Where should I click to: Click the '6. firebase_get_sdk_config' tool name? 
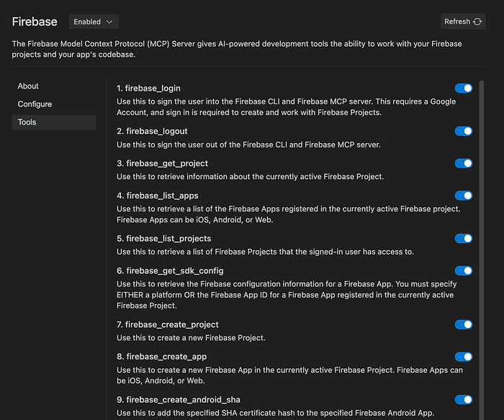tap(170, 270)
